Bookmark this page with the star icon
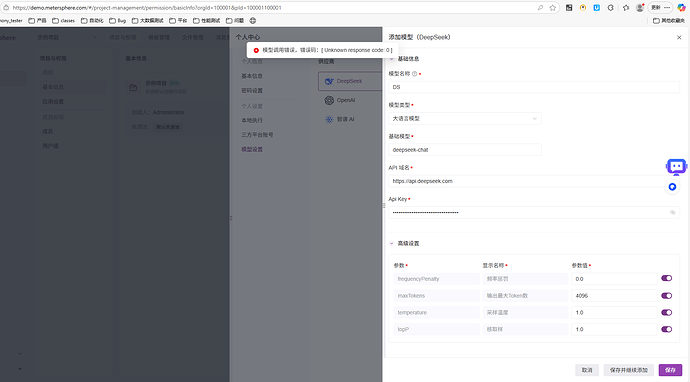Screen dimensions: 690x382 [553, 7]
